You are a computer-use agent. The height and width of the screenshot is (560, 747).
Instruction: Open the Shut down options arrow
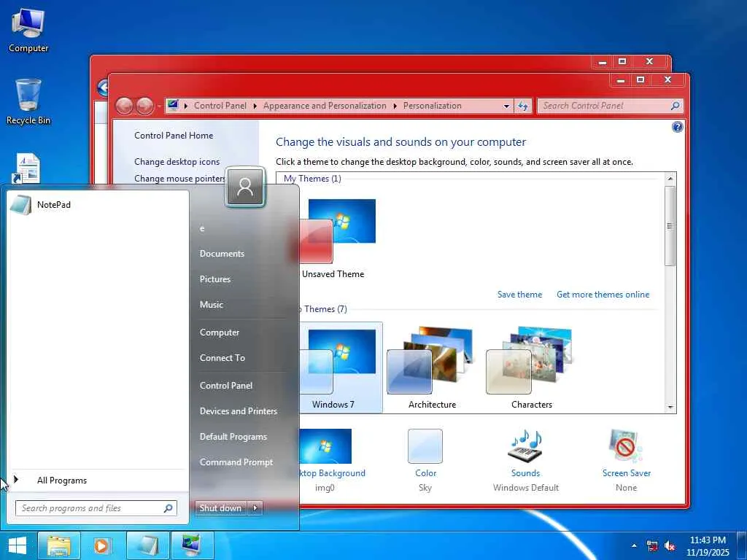pos(255,508)
